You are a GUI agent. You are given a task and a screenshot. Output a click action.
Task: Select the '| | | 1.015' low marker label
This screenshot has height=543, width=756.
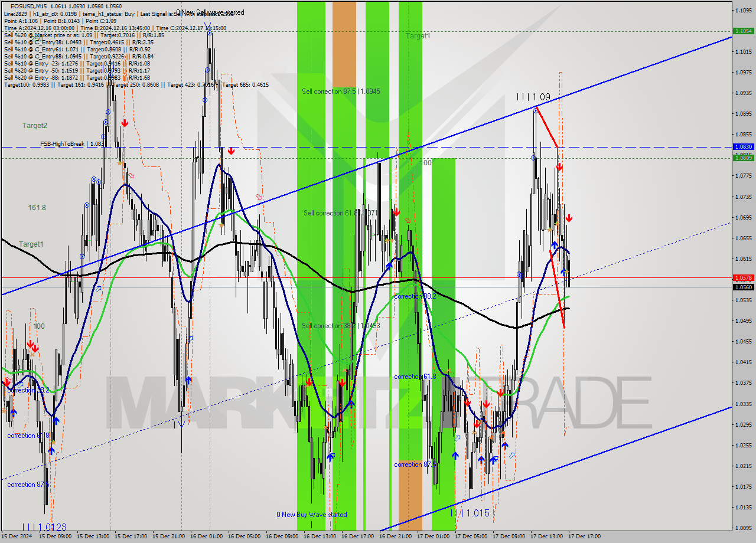click(x=470, y=513)
